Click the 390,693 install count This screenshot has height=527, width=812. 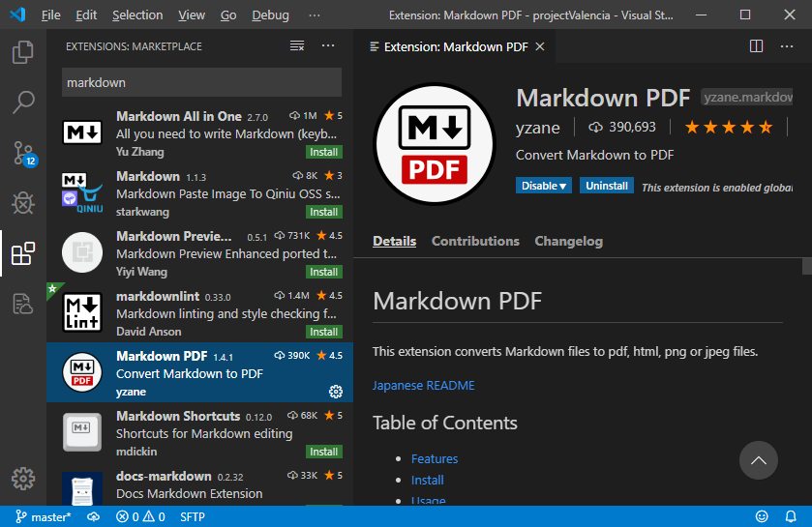pos(622,128)
